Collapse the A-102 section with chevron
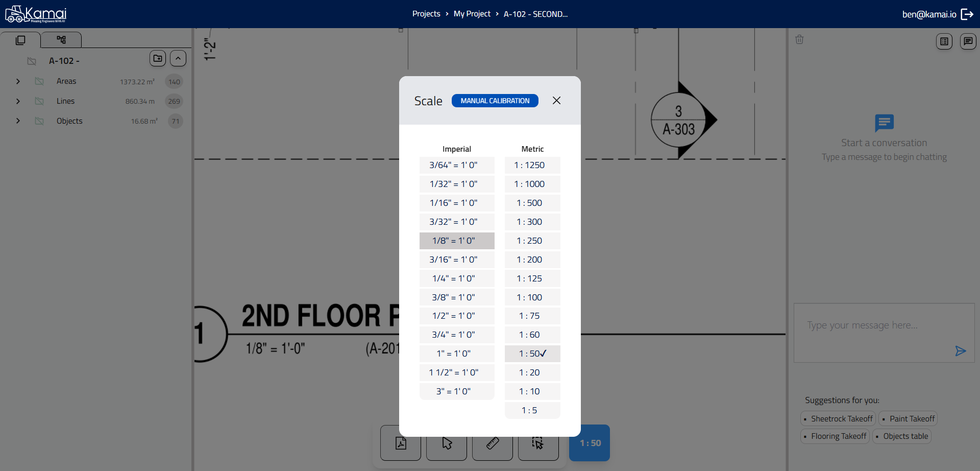This screenshot has height=471, width=980. coord(178,58)
